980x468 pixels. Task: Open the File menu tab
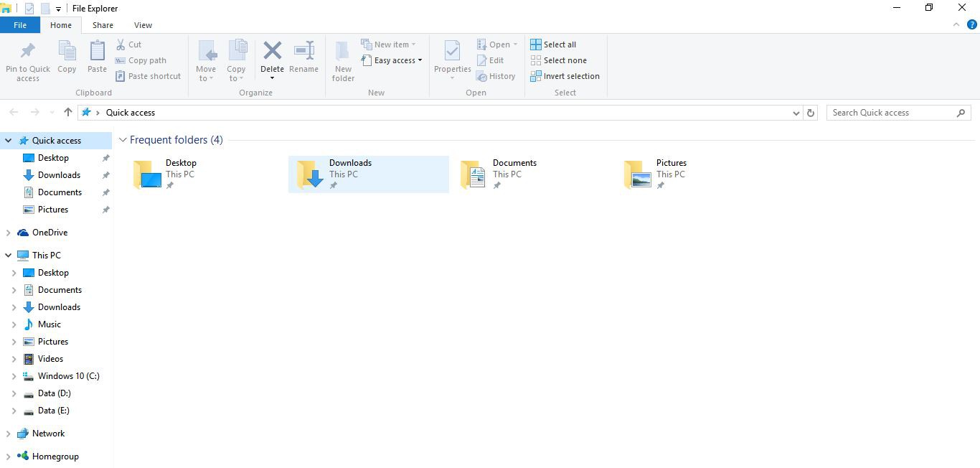[x=20, y=25]
